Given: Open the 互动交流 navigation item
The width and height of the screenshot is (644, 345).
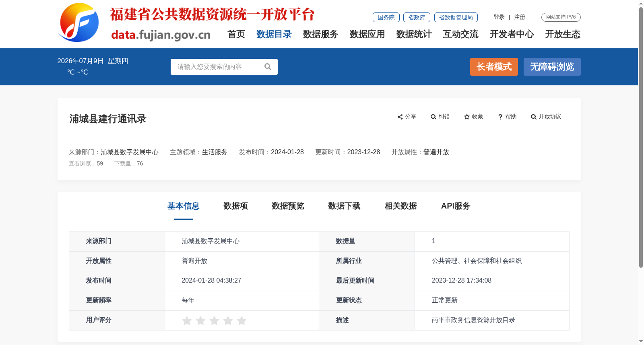Looking at the screenshot, I should coord(461,34).
